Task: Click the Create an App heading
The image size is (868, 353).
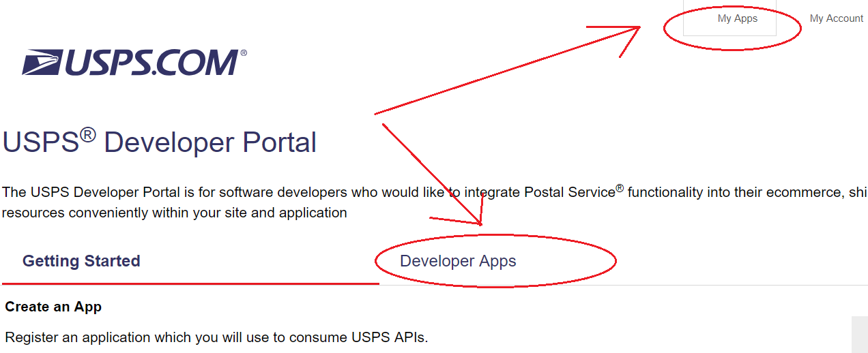Action: [53, 307]
